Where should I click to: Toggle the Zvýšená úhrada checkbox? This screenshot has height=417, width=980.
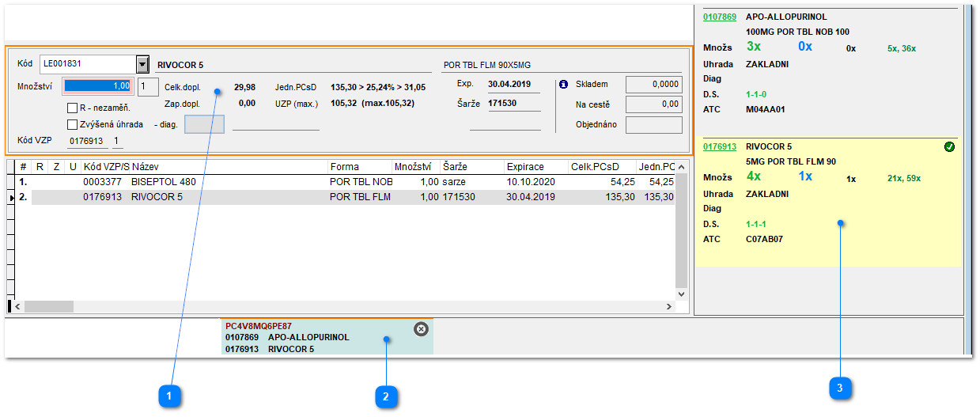72,124
